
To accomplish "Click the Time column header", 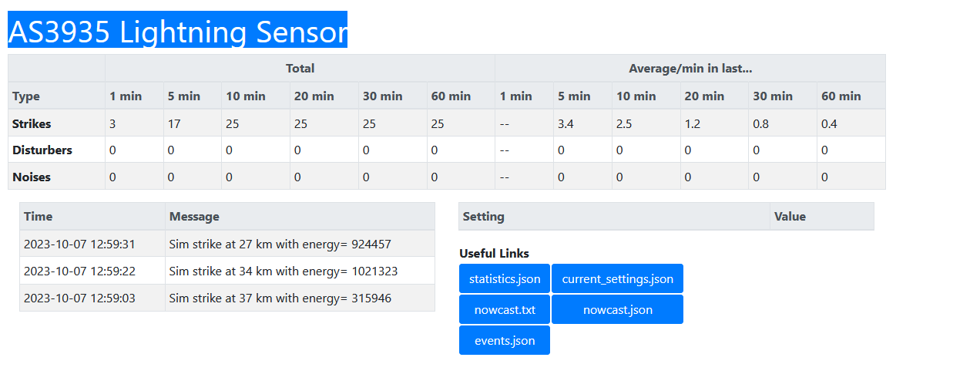I will pyautogui.click(x=92, y=216).
